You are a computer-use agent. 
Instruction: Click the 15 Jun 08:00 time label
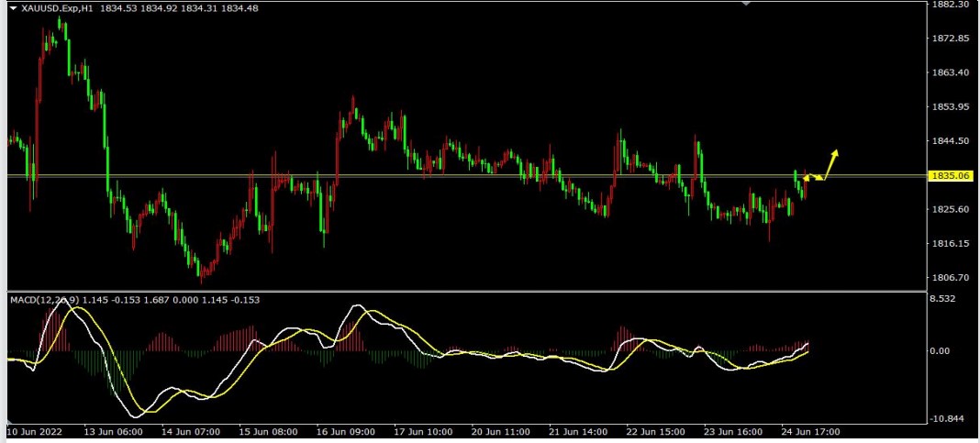269,432
